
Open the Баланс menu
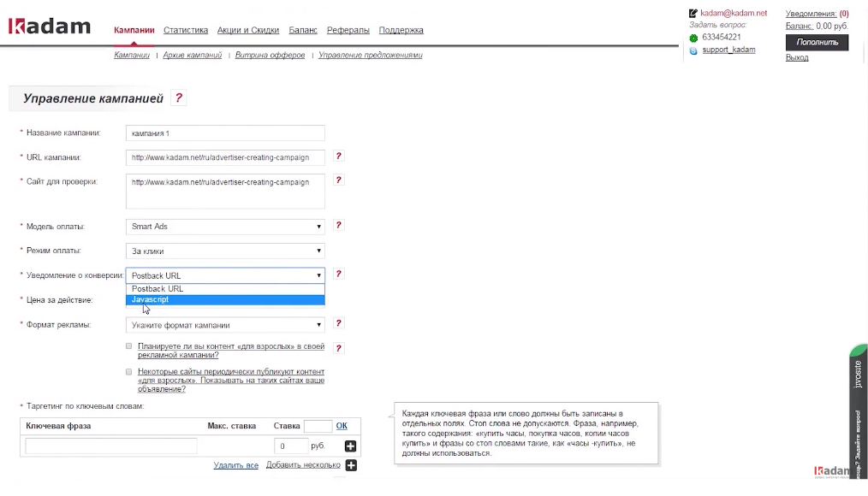(x=303, y=31)
